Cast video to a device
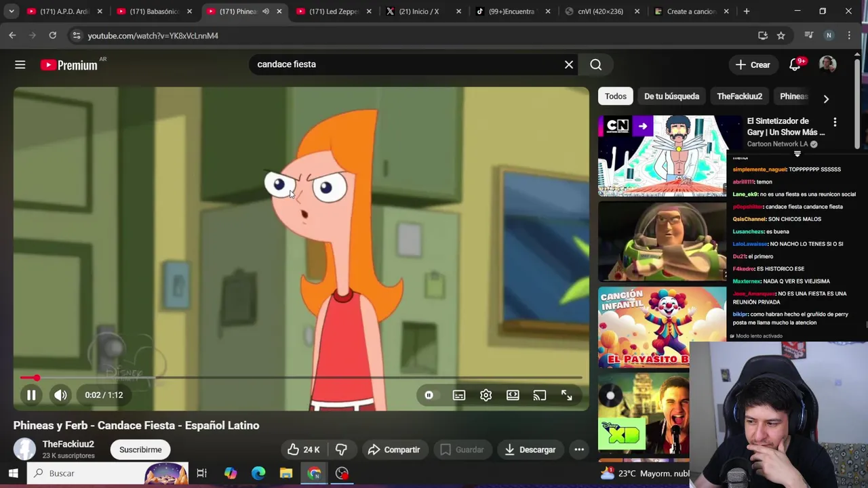 point(540,395)
